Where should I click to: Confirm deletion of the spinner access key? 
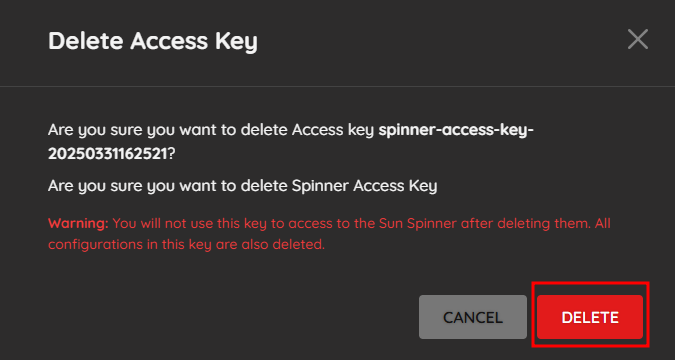(x=590, y=317)
